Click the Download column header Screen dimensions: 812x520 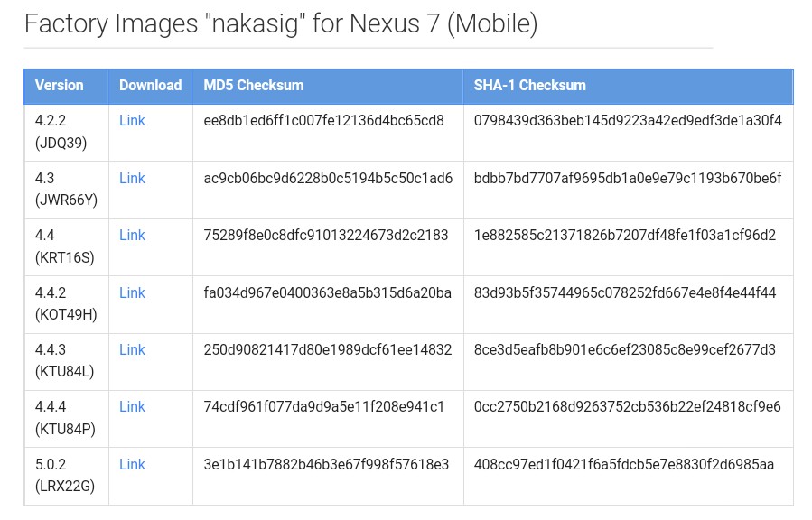point(150,86)
